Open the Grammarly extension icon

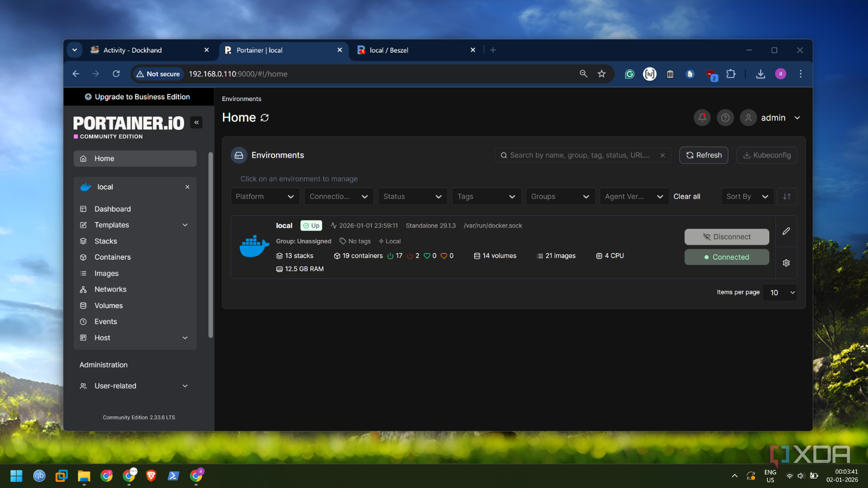coord(629,74)
